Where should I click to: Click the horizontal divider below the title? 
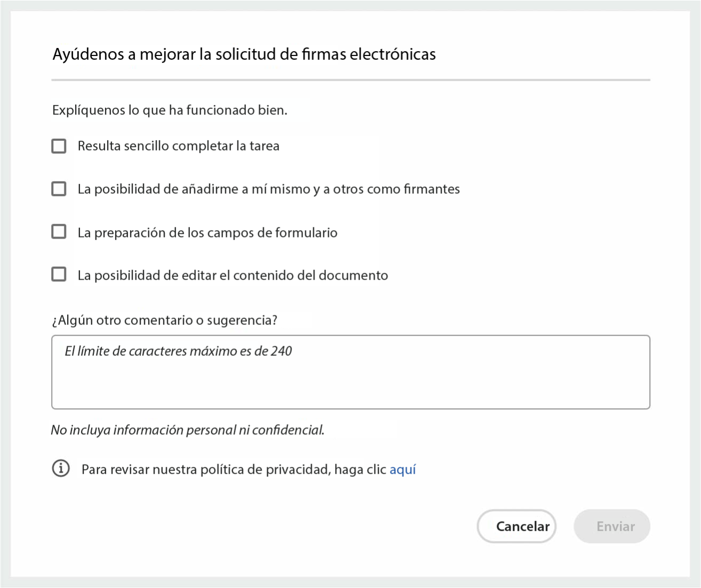click(x=350, y=80)
